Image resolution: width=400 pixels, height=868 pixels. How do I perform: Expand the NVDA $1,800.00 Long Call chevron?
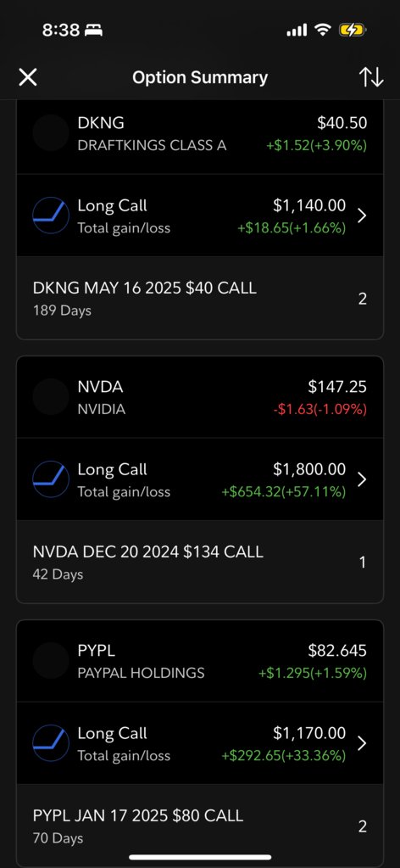click(x=362, y=479)
